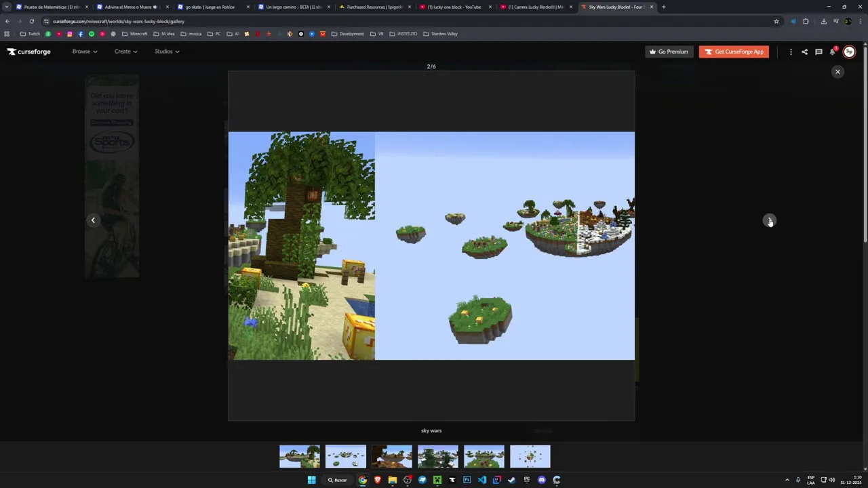Open Steam from the taskbar
The height and width of the screenshot is (488, 868).
coord(512,480)
